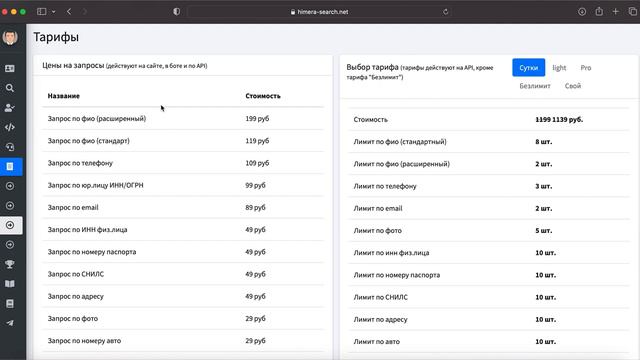Select row Запрос по адресу
640x360 pixels.
183,296
